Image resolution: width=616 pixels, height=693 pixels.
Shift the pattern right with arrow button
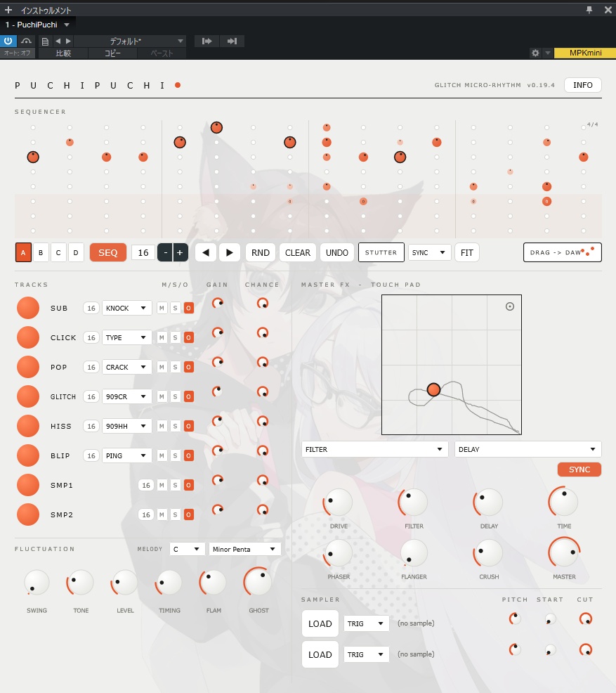pyautogui.click(x=230, y=252)
